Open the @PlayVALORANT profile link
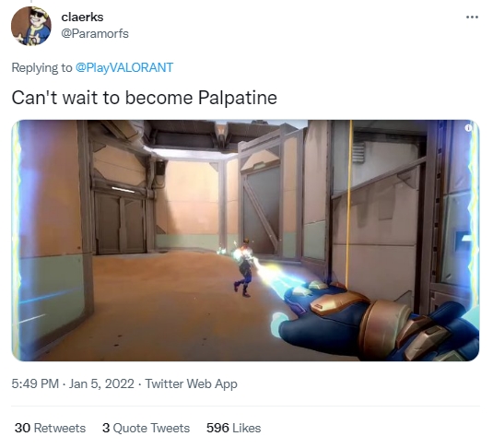The width and height of the screenshot is (493, 448). pyautogui.click(x=124, y=67)
